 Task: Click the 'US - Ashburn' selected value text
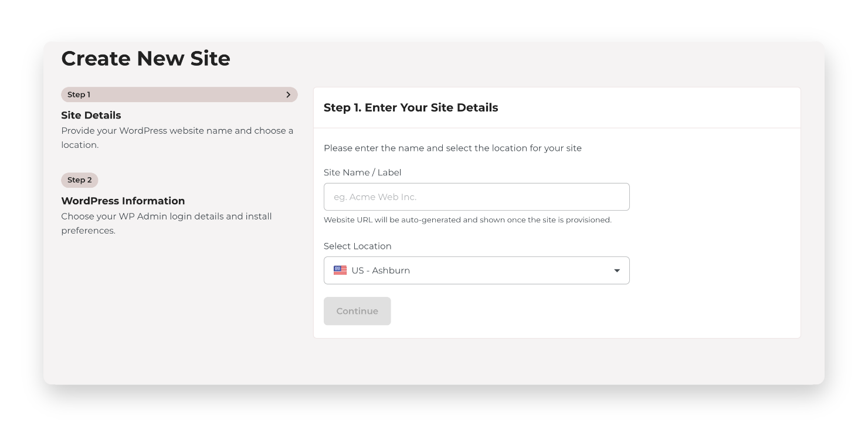[381, 271]
